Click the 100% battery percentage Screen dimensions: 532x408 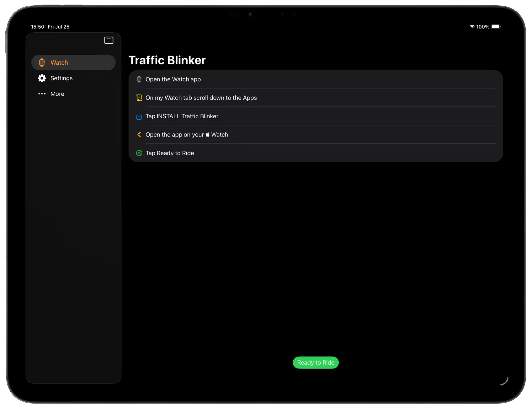(x=483, y=27)
